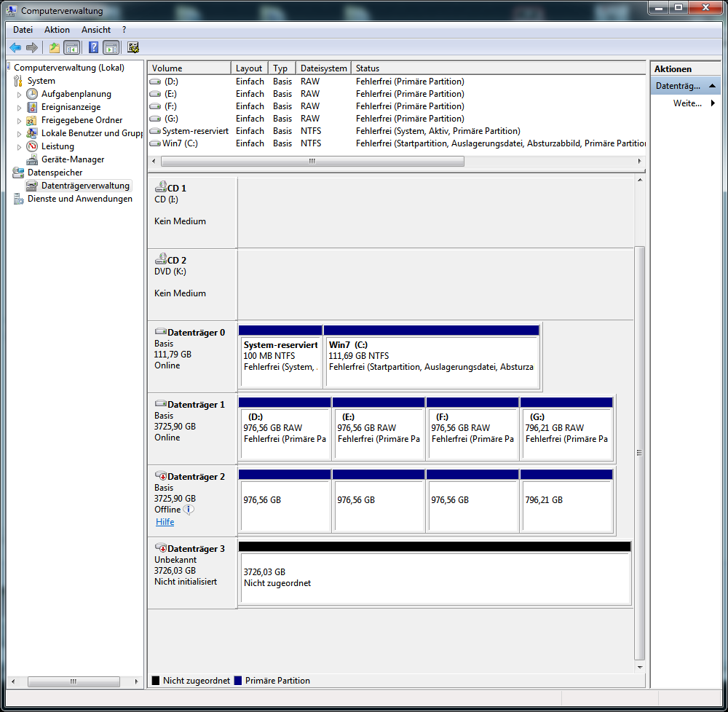Sort by the Volume column header

[189, 68]
